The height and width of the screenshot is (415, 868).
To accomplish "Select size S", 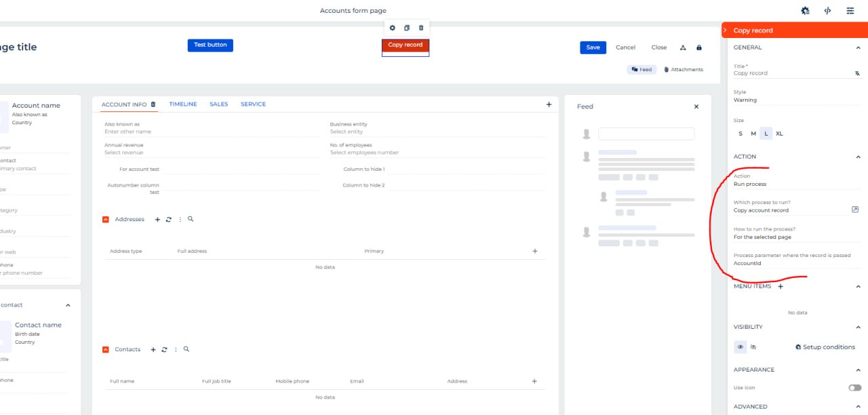I will (x=741, y=134).
